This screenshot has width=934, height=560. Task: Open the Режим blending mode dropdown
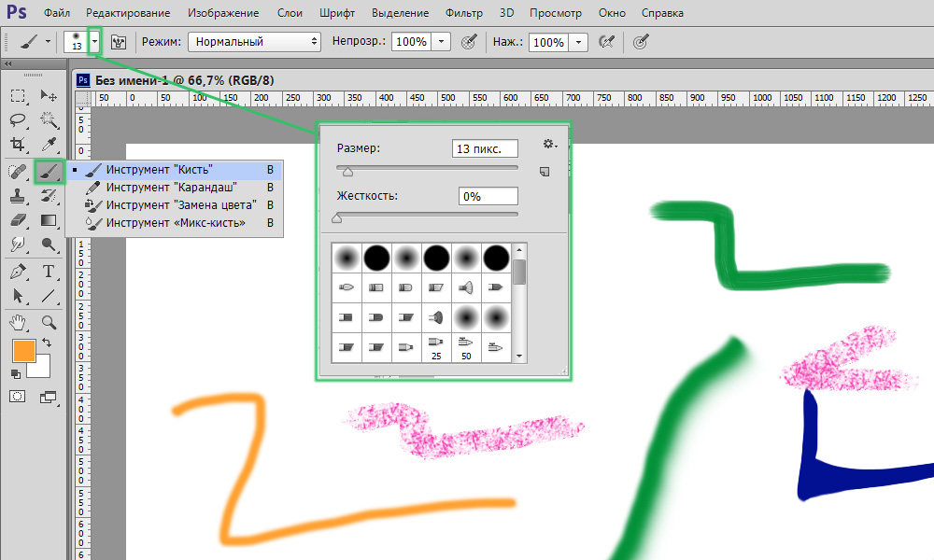click(x=254, y=42)
